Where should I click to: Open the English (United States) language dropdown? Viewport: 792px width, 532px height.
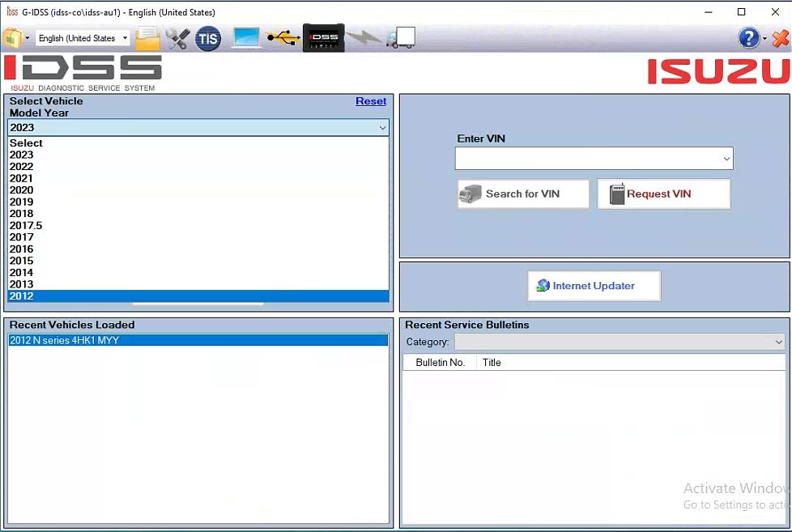coord(83,38)
